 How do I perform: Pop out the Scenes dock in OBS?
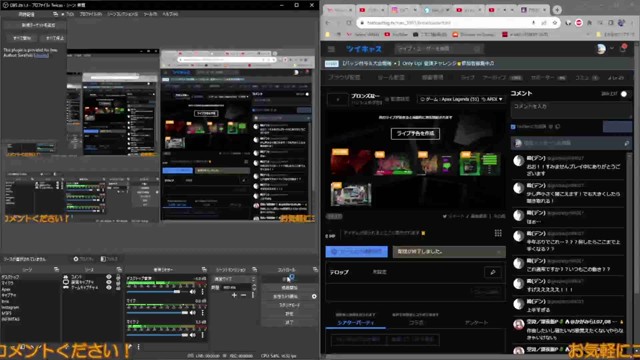click(x=56, y=270)
